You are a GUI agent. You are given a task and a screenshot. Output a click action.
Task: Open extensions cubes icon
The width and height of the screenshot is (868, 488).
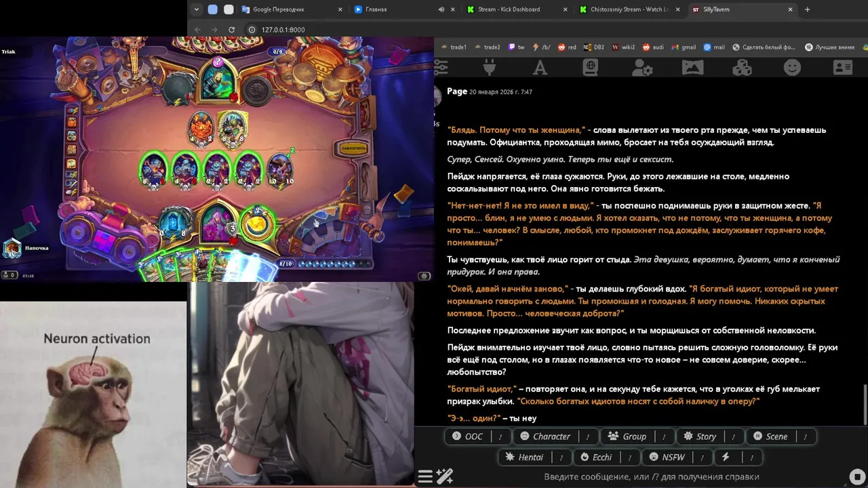coord(743,67)
